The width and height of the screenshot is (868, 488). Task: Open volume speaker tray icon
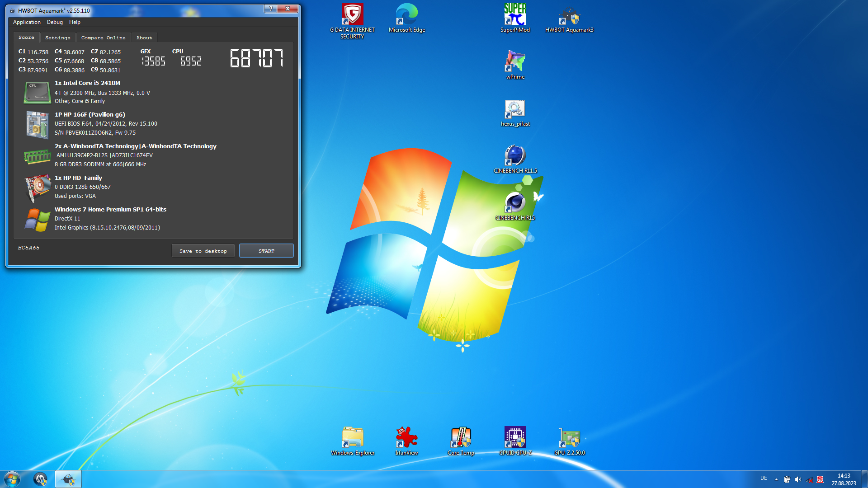click(x=798, y=479)
